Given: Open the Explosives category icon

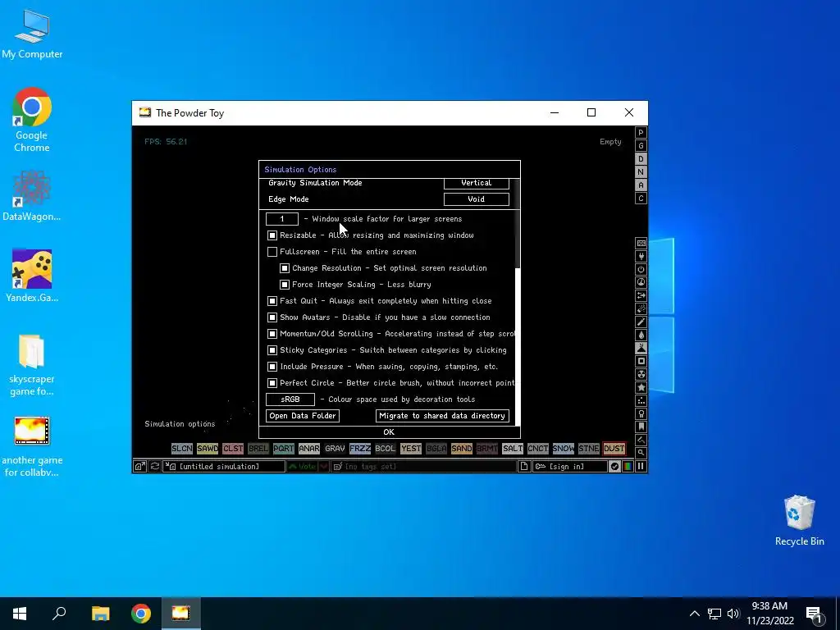Looking at the screenshot, I should pyautogui.click(x=641, y=308).
